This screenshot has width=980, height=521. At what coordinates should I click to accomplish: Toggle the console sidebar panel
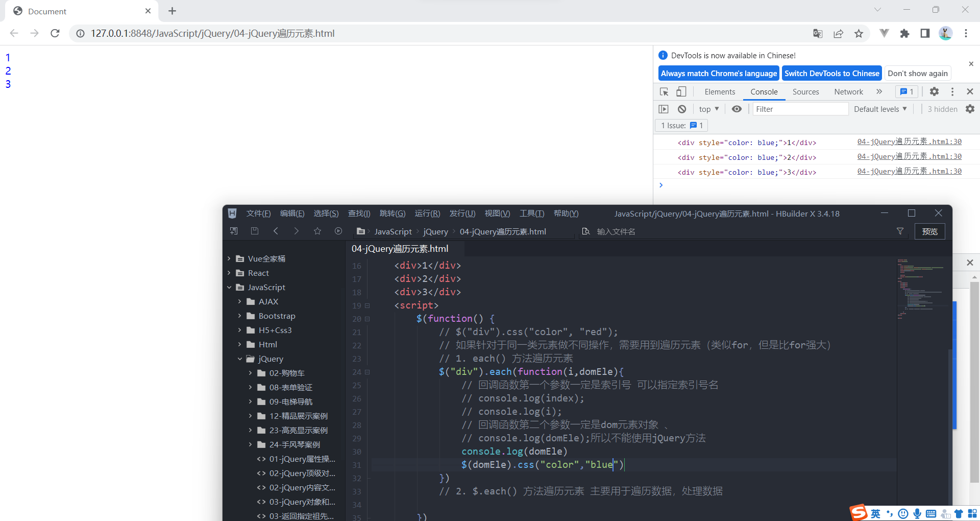click(x=664, y=109)
